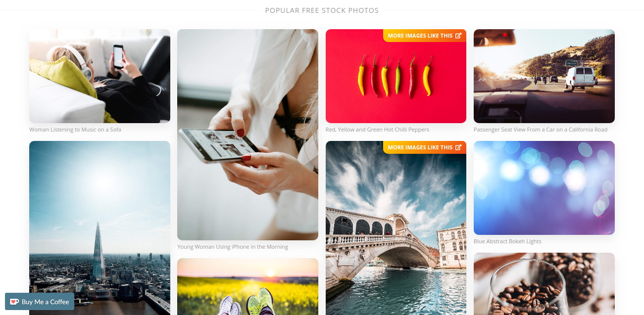Click external link icon on chilli peppers banner

[x=458, y=36]
